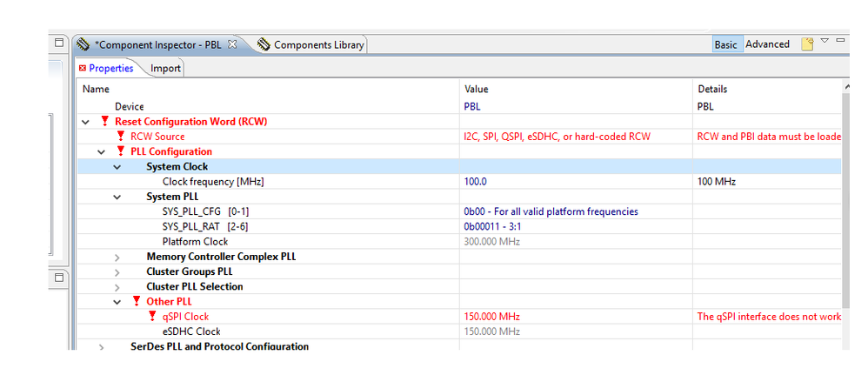Select the Platform Clock row
Screen dimensions: 868x375
click(459, 242)
